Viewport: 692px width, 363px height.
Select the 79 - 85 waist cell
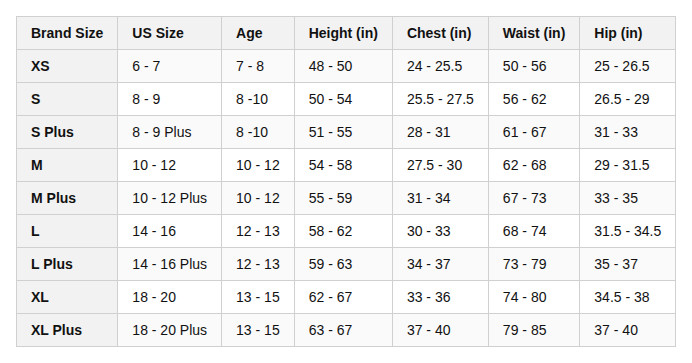534,330
